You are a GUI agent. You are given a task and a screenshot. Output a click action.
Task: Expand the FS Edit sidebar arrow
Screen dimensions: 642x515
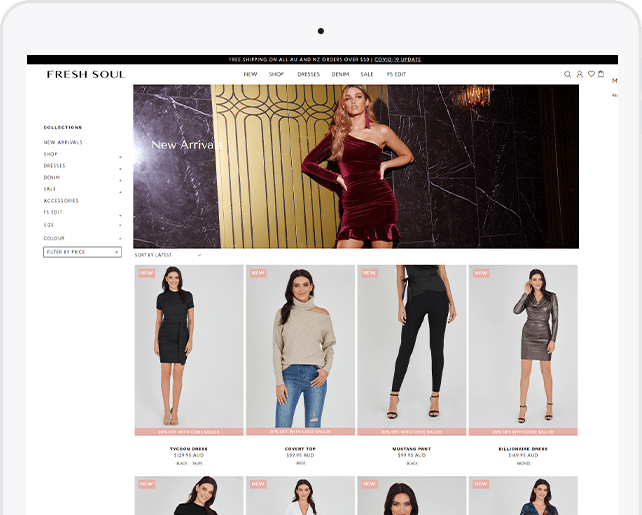[x=120, y=215]
